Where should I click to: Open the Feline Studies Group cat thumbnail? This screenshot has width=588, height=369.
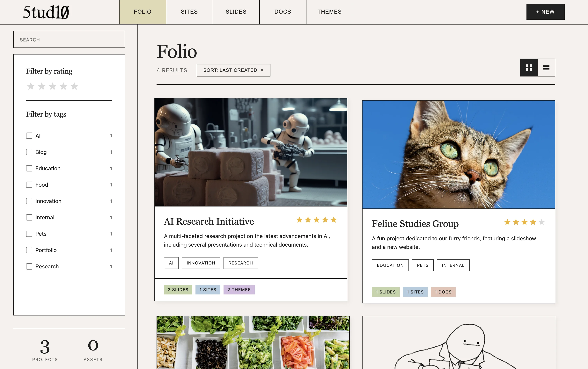coord(458,155)
